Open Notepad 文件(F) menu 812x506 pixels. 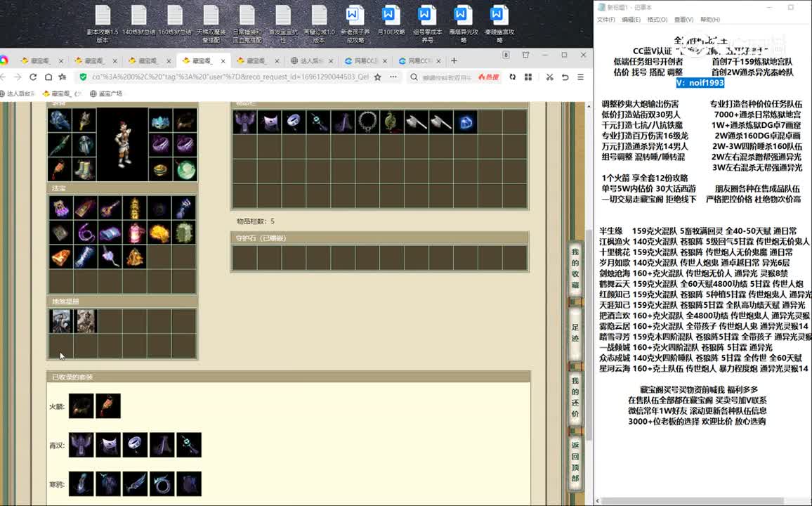tap(606, 19)
